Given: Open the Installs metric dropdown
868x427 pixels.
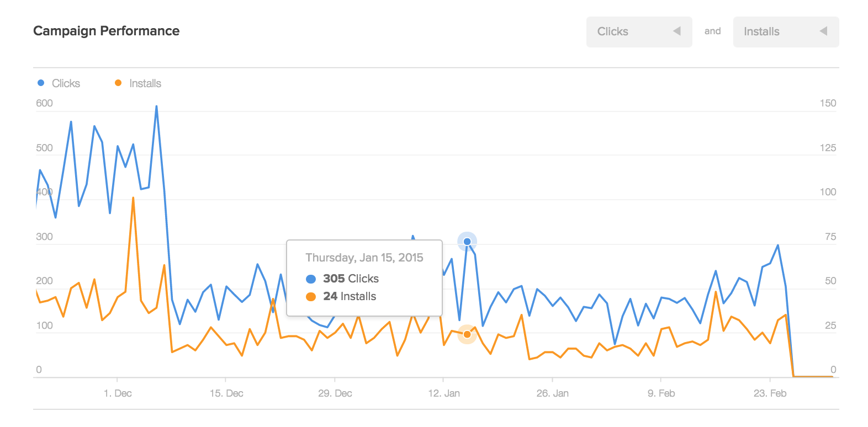Looking at the screenshot, I should [786, 32].
